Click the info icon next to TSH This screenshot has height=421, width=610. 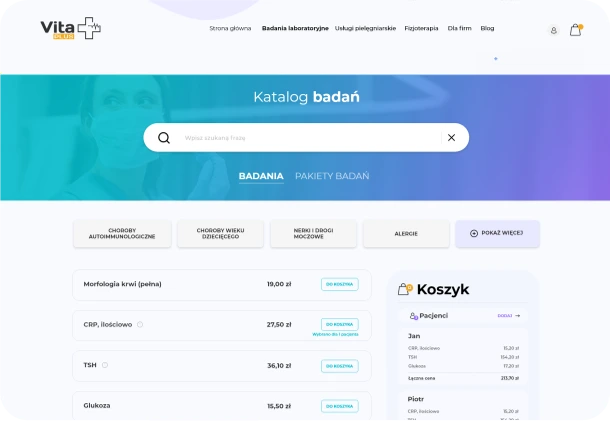105,365
